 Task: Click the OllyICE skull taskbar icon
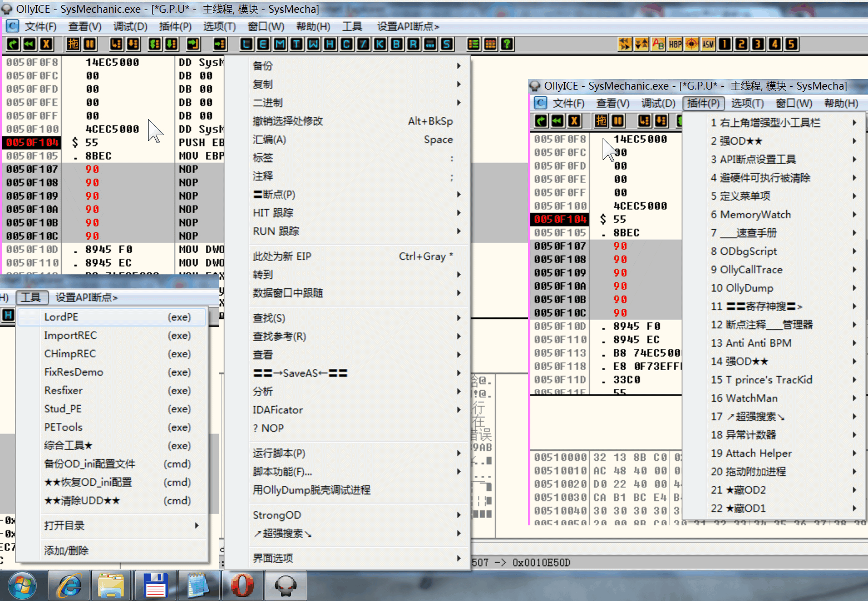pos(285,585)
